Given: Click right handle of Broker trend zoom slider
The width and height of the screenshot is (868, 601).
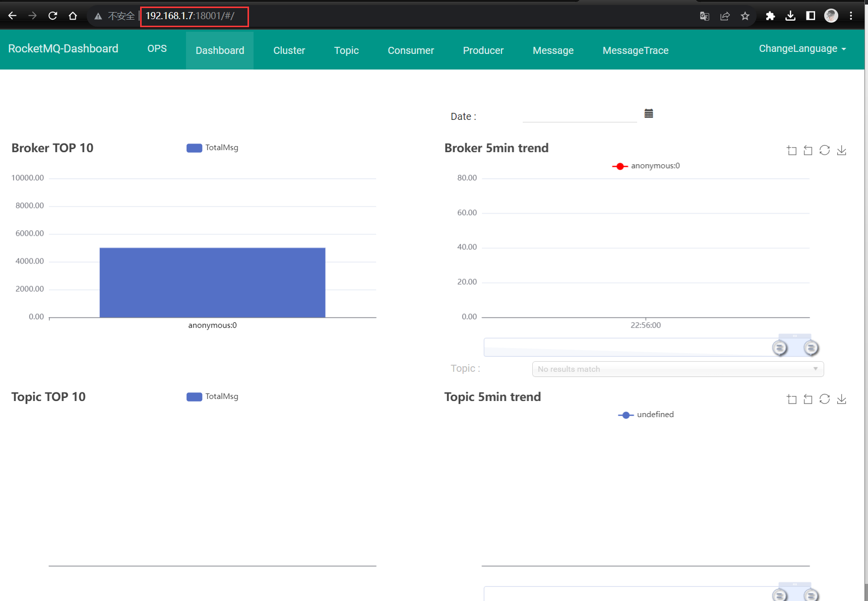Looking at the screenshot, I should pyautogui.click(x=811, y=348).
